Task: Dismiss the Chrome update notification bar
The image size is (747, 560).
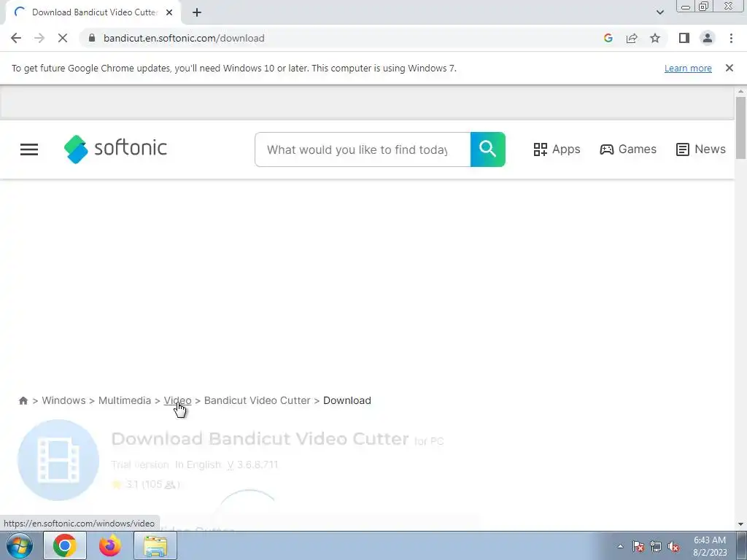Action: click(x=729, y=68)
